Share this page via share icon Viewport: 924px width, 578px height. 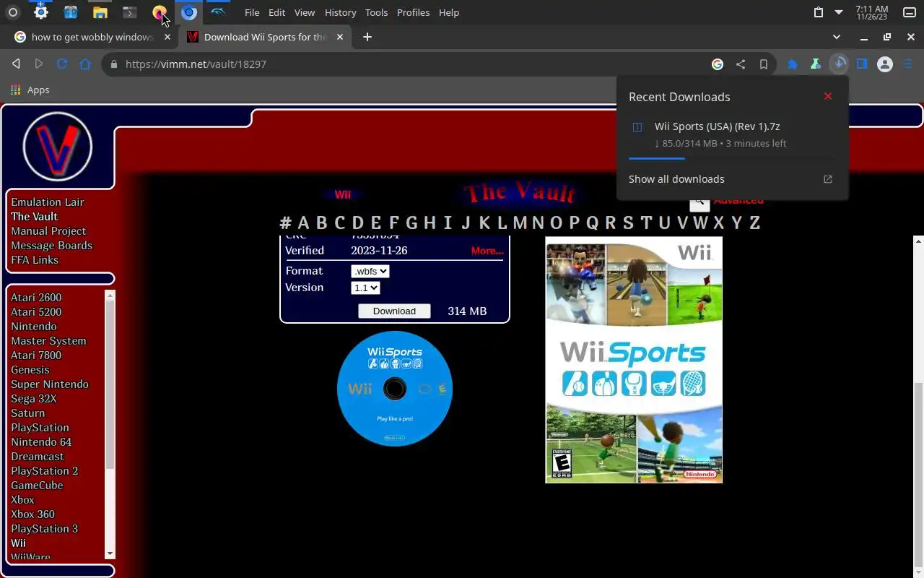coord(741,64)
